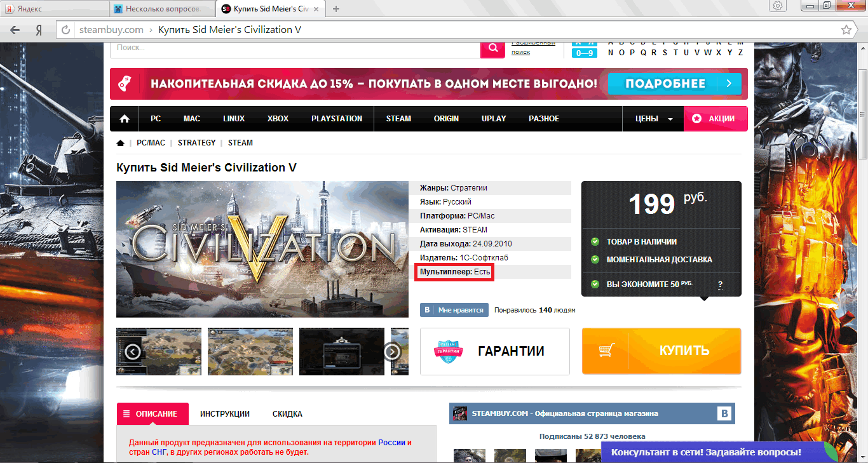
Task: Go back with the browser back arrow
Action: 15,30
